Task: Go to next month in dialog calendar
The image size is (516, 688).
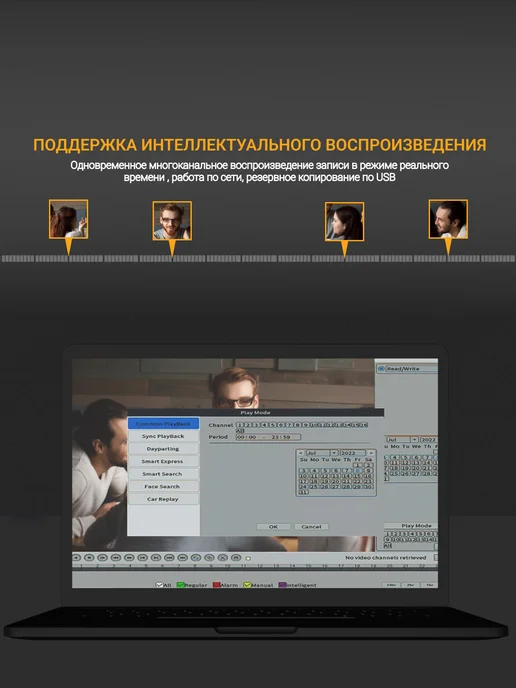Action: tap(371, 453)
